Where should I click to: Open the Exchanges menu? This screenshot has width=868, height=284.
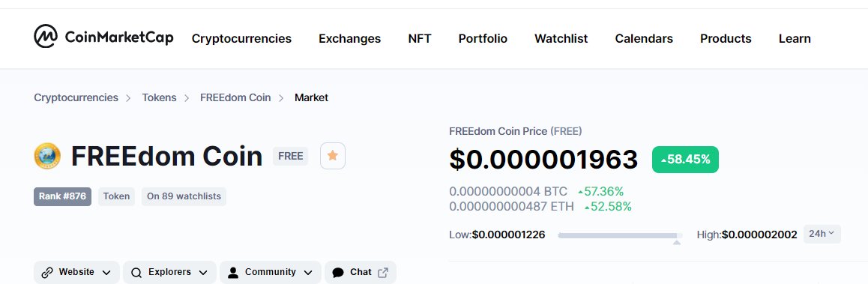350,39
